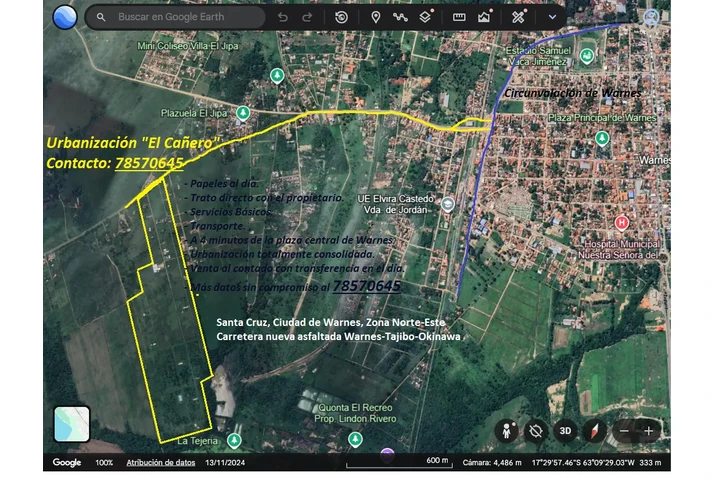Click the 100% loading indicator in status bar

pyautogui.click(x=104, y=463)
